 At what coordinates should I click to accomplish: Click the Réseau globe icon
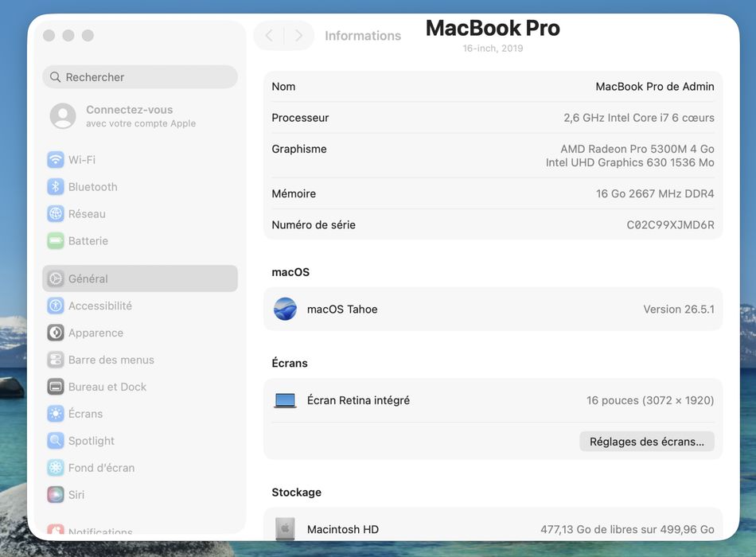(56, 213)
